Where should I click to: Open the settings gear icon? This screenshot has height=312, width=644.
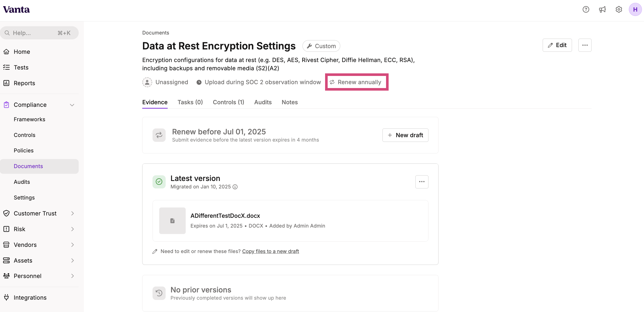(x=619, y=10)
